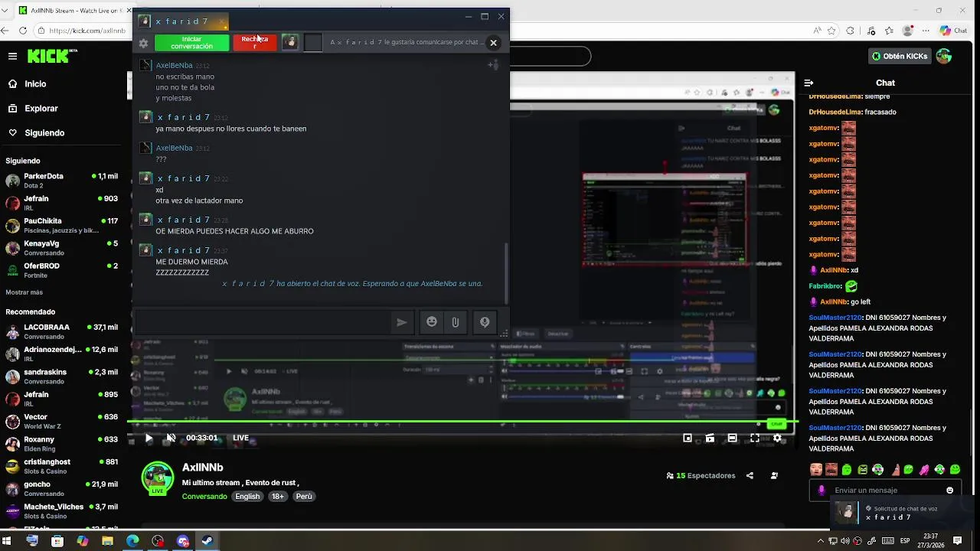
Task: Open video player settings gear
Action: 777,438
